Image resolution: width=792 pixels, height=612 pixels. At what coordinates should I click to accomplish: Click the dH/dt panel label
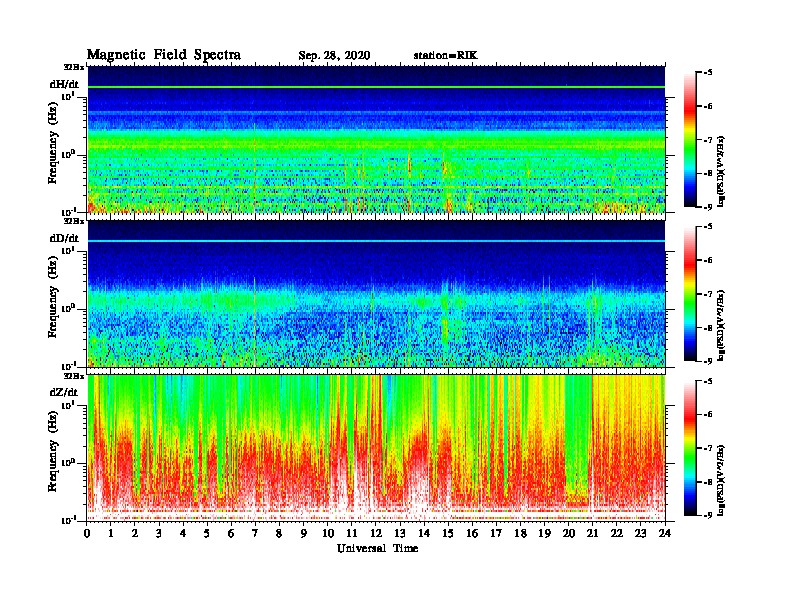click(64, 84)
